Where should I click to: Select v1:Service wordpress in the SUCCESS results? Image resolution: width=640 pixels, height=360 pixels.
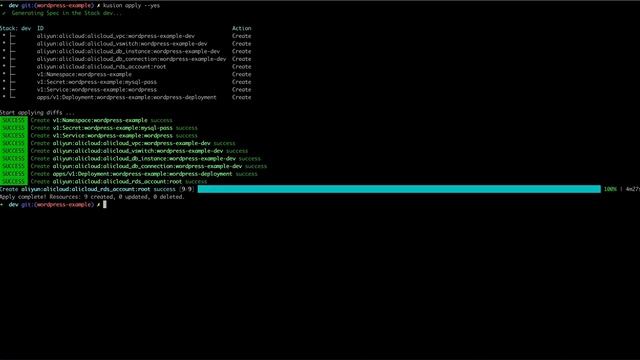tap(113, 136)
